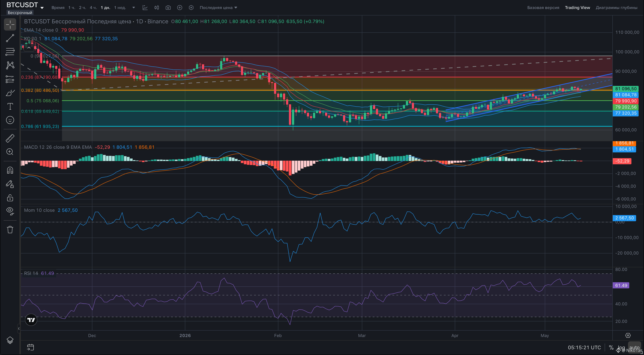This screenshot has width=644, height=355.
Task: Open the emoji sticker tool
Action: 10,120
